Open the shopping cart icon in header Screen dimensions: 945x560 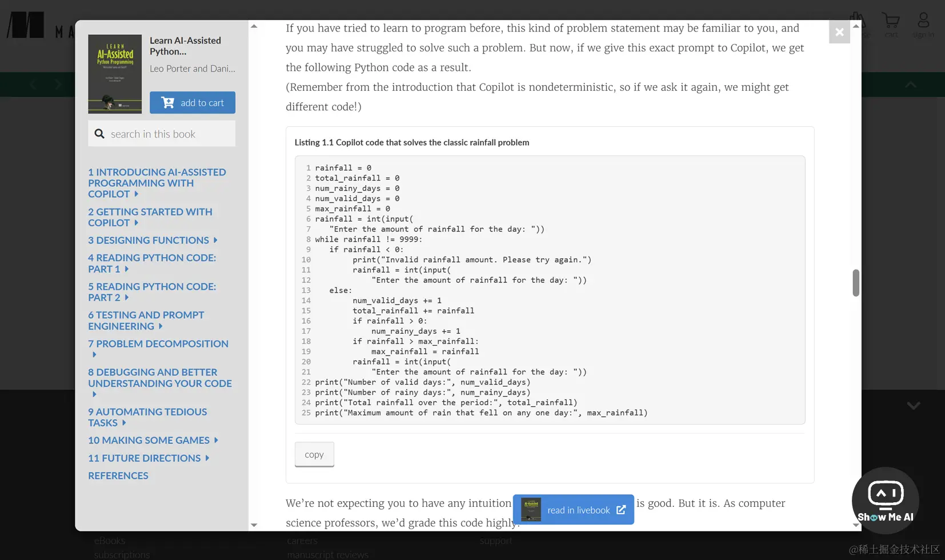click(891, 22)
